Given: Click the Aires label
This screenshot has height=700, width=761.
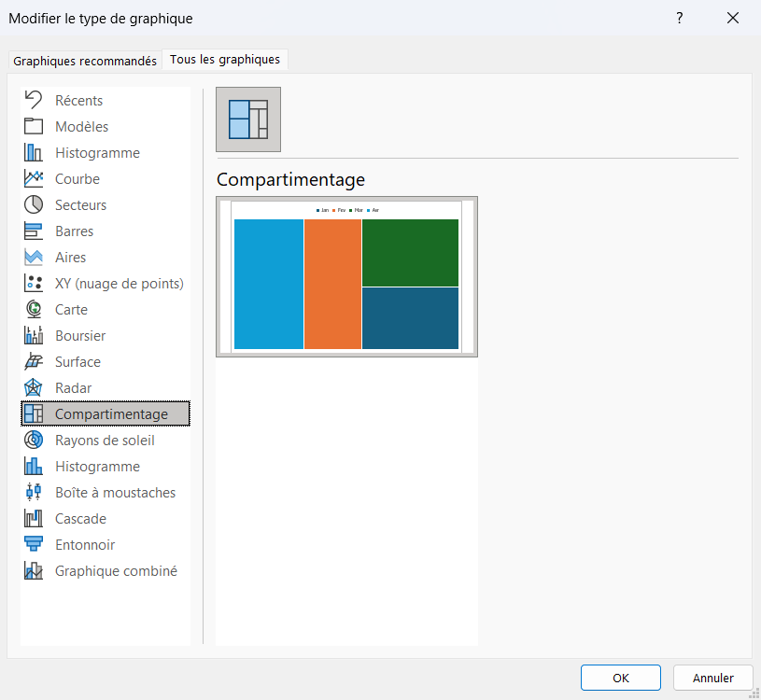Looking at the screenshot, I should 70,258.
